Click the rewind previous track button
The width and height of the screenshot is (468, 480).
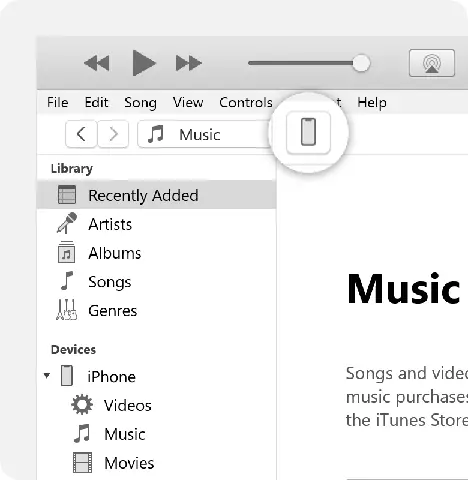[97, 63]
